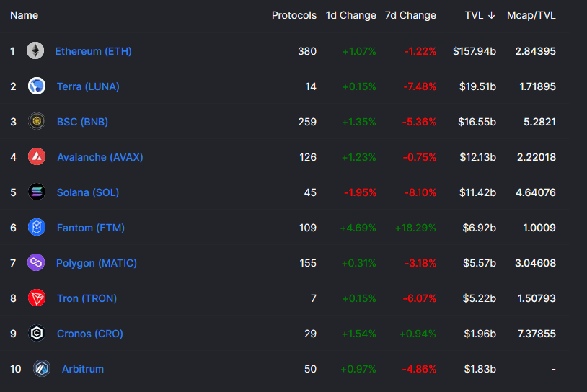This screenshot has width=587, height=392.
Task: Sort by Mcap/TVL column header
Action: 531,15
